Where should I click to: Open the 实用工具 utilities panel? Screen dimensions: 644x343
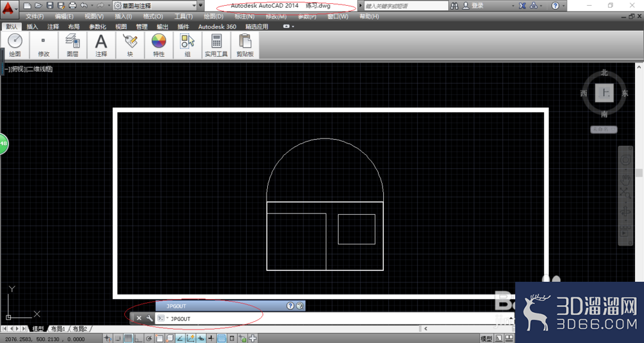point(216,45)
